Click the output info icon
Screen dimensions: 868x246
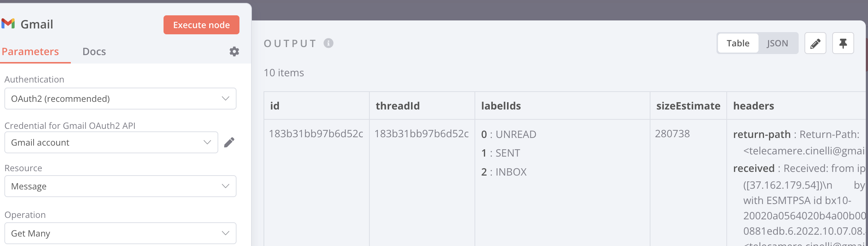click(329, 43)
